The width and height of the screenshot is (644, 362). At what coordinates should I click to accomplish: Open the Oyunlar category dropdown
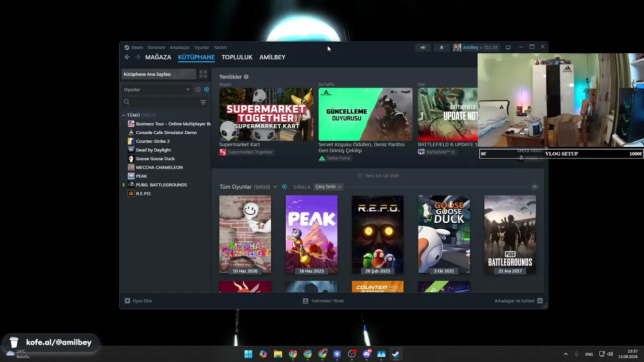coord(157,89)
